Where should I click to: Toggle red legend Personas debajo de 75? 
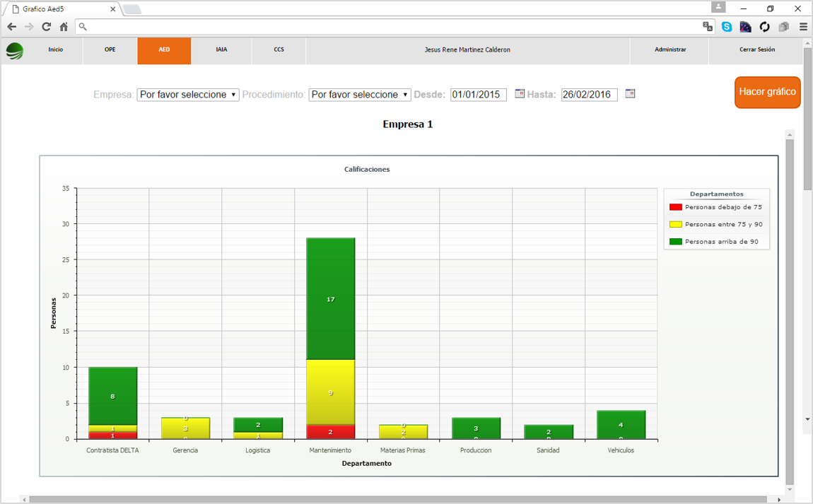click(716, 207)
